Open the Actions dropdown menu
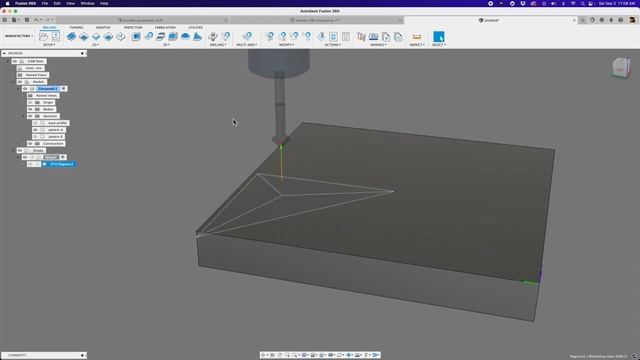640x360 pixels. [333, 44]
